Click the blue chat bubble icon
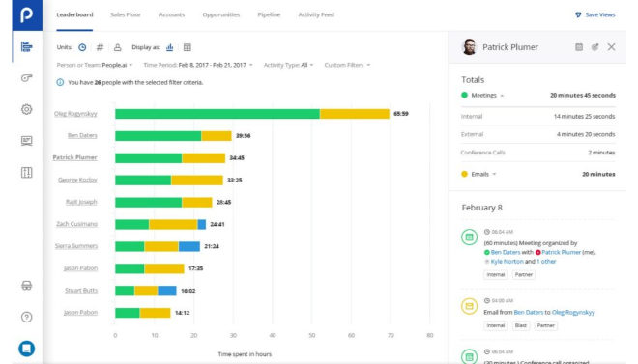The height and width of the screenshot is (364, 638). (26, 349)
